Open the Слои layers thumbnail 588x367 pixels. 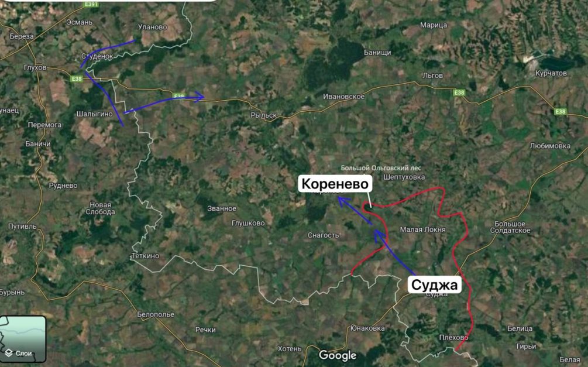click(x=22, y=339)
